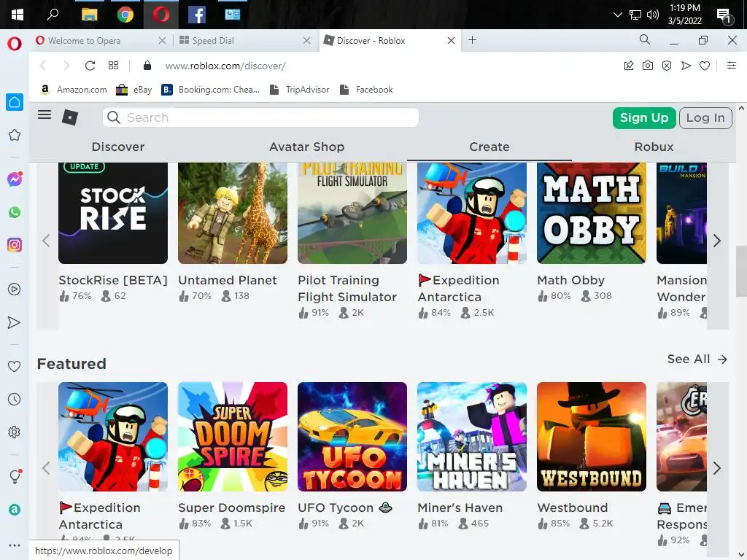The height and width of the screenshot is (560, 747).
Task: Open a new browser tab
Action: tap(472, 40)
